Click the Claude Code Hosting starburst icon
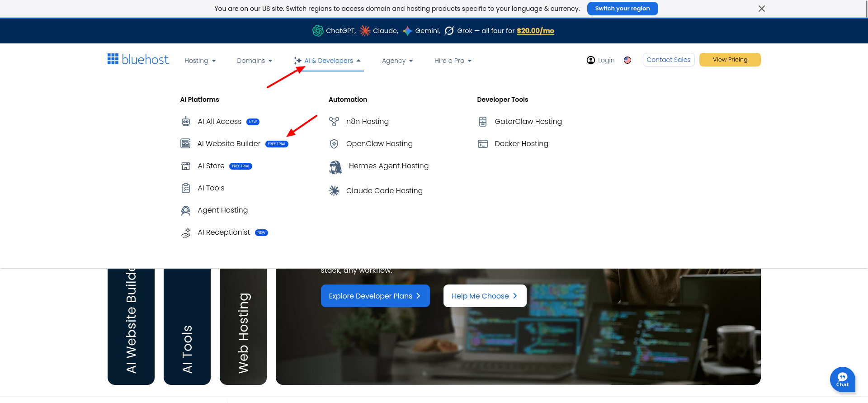Screen dimensions: 868x403 (x=334, y=191)
